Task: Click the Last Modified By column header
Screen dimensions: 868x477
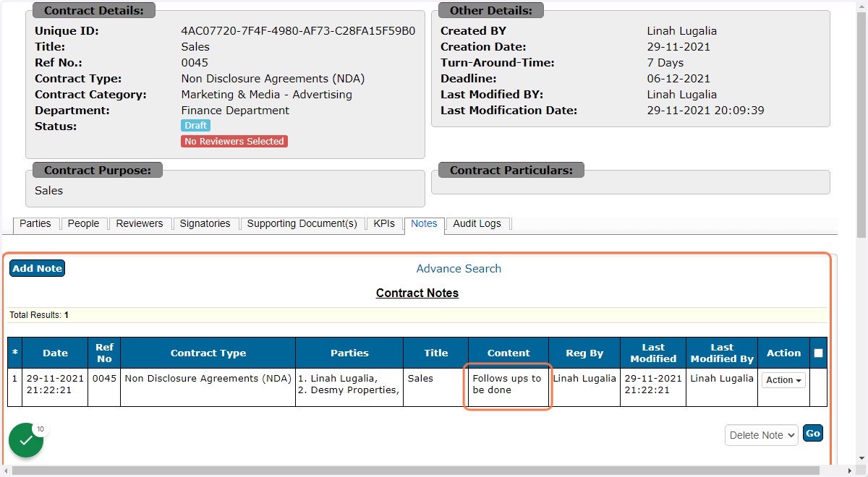Action: (722, 353)
